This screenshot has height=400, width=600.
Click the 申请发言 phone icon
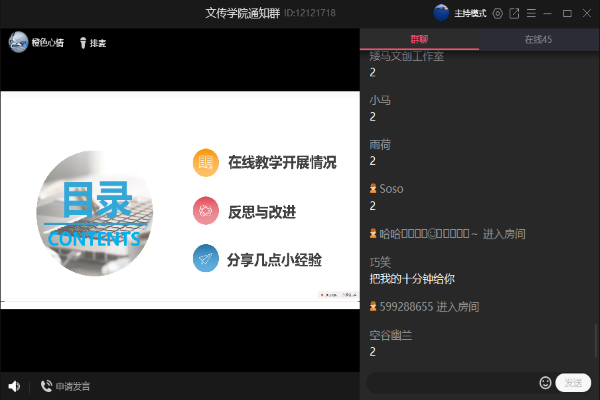[46, 386]
